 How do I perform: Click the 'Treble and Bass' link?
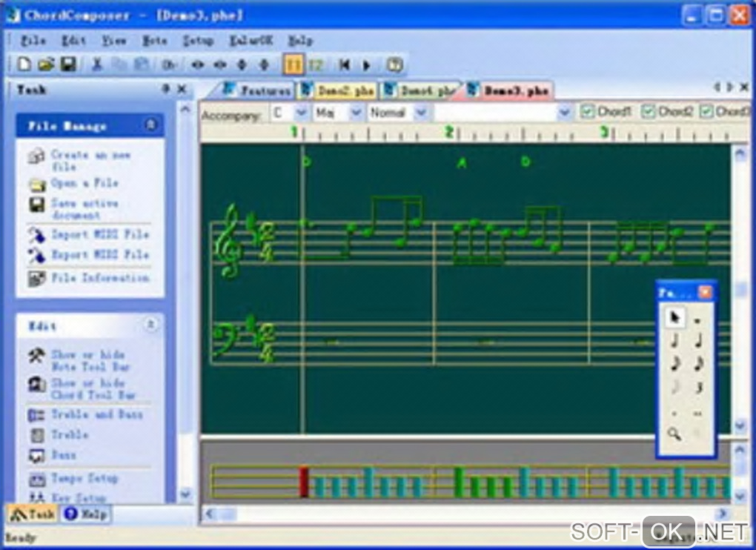(97, 414)
